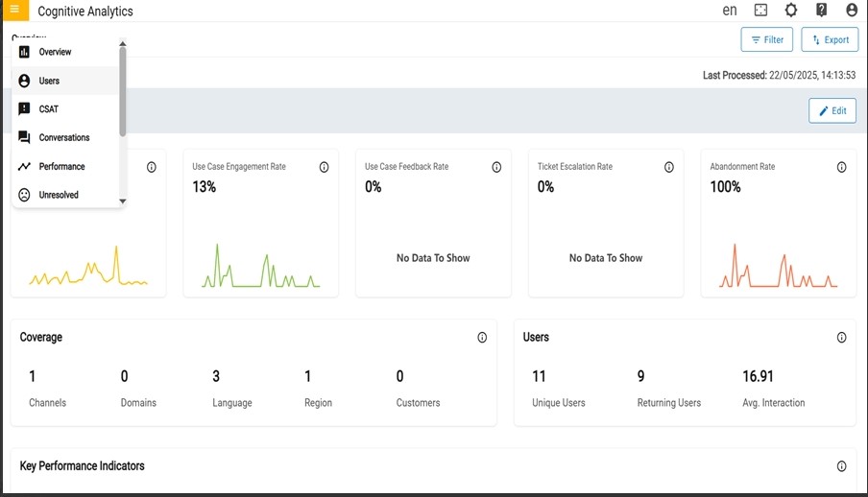Choose Conversations from the navigation menu
The image size is (868, 497).
click(64, 138)
